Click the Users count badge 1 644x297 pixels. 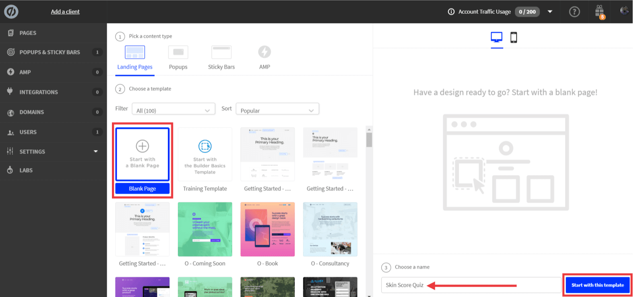pos(97,132)
